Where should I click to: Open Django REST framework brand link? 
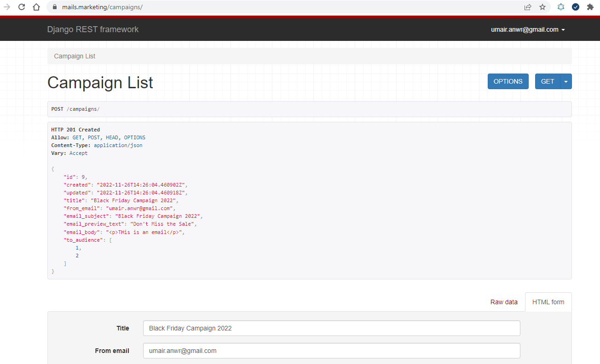[x=93, y=29]
